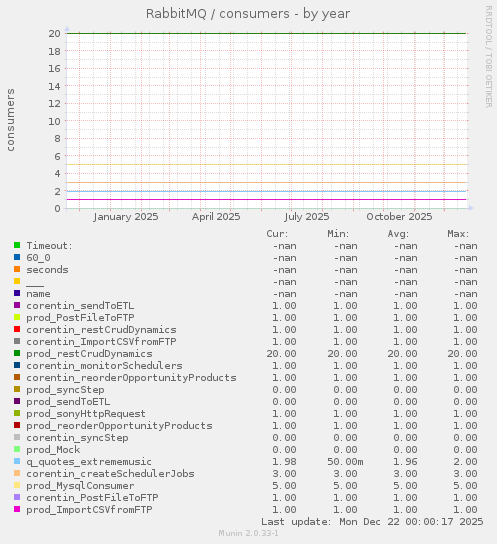The image size is (497, 544).
Task: Click the magenta prod_ImportCSVfromFTP swatch
Action: 17,509
